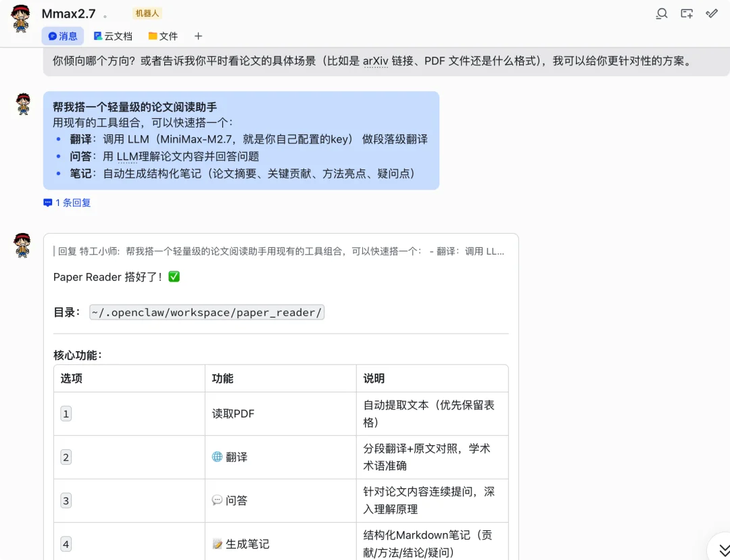
Task: Click the mark-as-read checkmark icon
Action: point(711,13)
